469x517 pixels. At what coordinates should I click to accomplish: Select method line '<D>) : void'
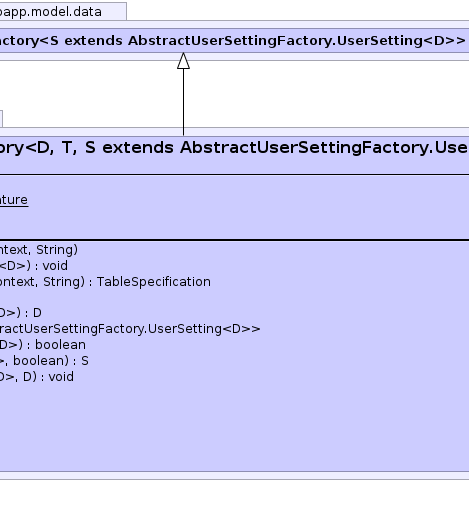(x=34, y=266)
